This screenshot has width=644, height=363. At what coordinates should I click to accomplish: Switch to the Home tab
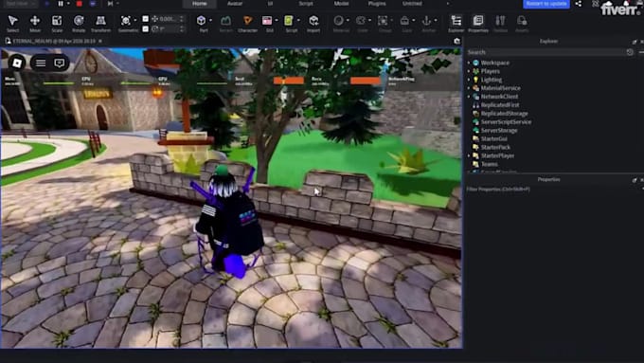pos(200,4)
